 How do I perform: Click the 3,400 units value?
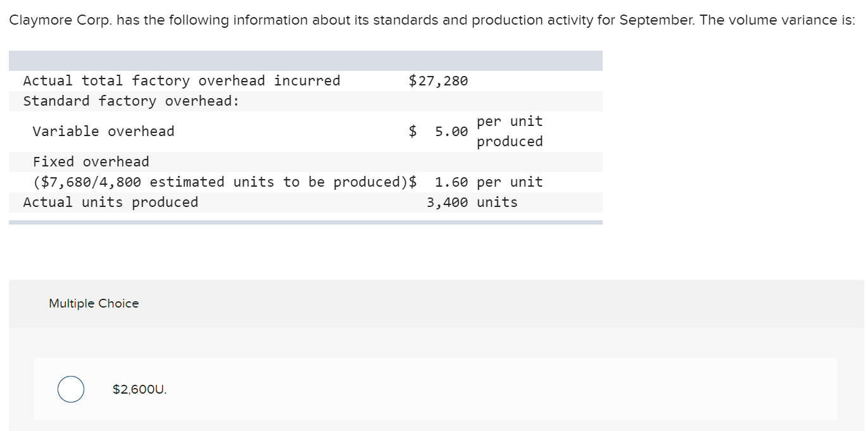pos(472,203)
